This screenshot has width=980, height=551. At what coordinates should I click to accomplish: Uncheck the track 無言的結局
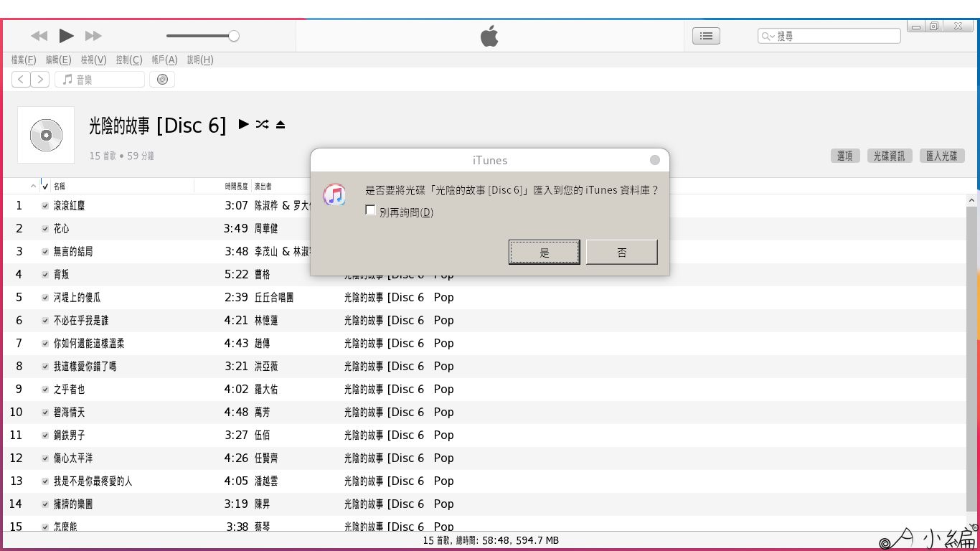coord(45,252)
